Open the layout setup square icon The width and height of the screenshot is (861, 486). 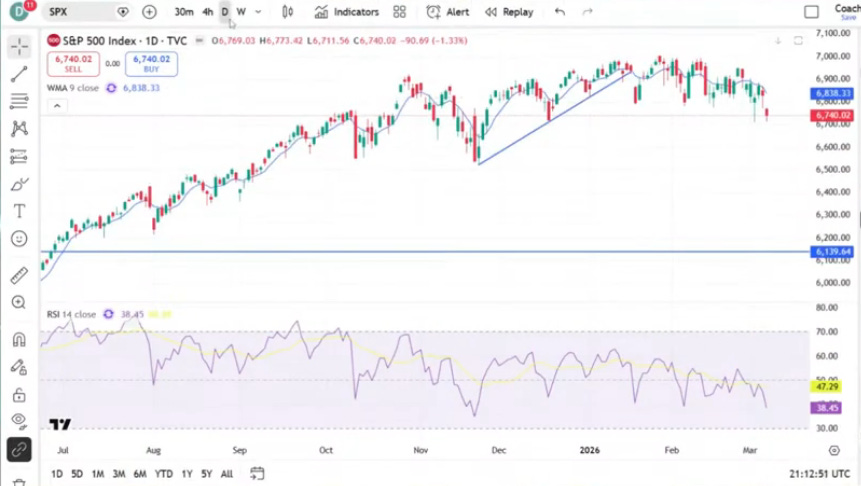click(x=812, y=12)
